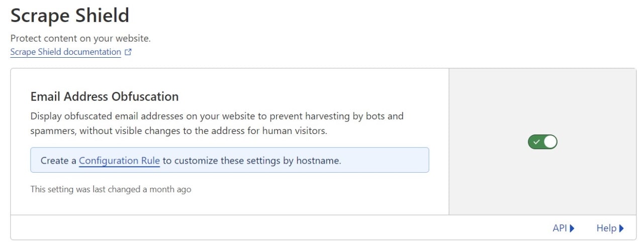Viewport: 644px width, 247px height.
Task: Click 'a month ago' in the last-changed note
Action: coord(167,189)
